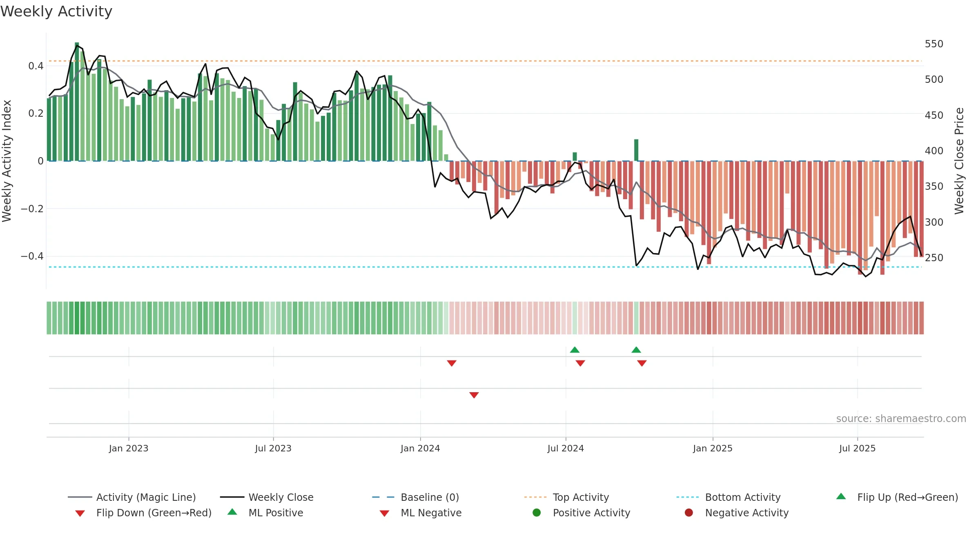The image size is (980, 551).
Task: Click the Weekly Close Price axis title
Action: tap(959, 161)
